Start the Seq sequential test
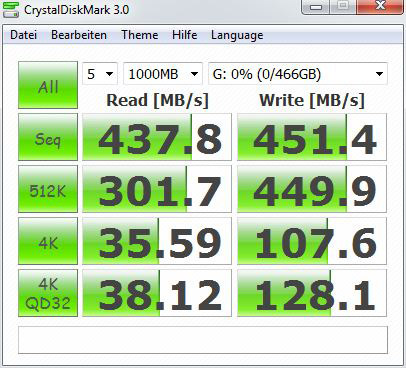The image size is (406, 368). click(x=48, y=137)
